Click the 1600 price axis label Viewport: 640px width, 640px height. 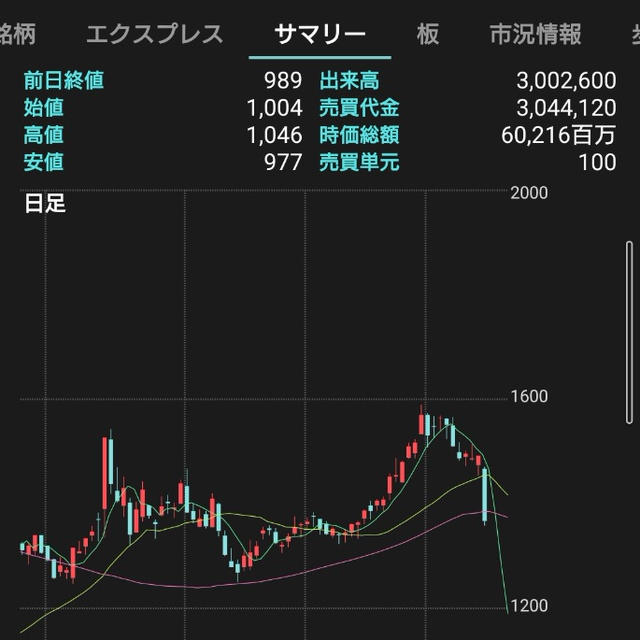529,397
